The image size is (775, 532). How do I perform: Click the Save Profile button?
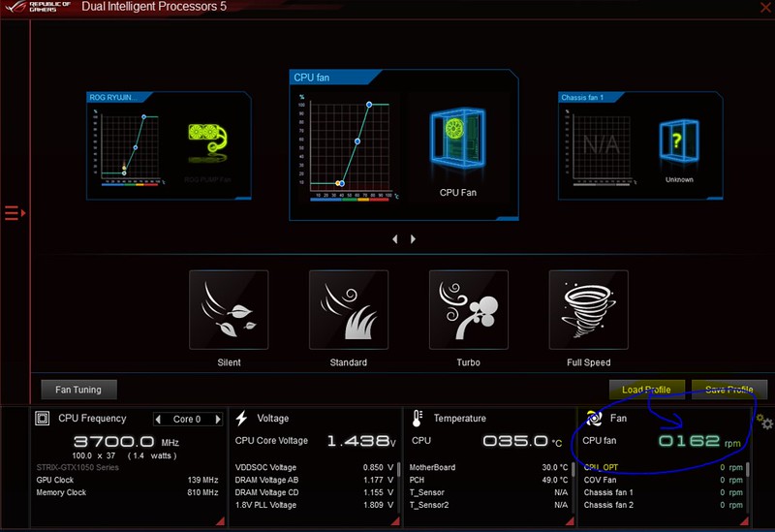729,390
